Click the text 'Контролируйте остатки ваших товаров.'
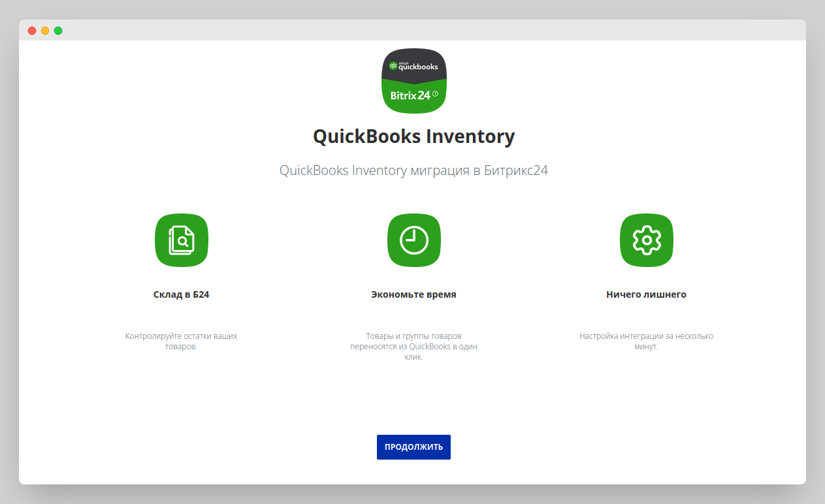The height and width of the screenshot is (504, 825). [182, 341]
